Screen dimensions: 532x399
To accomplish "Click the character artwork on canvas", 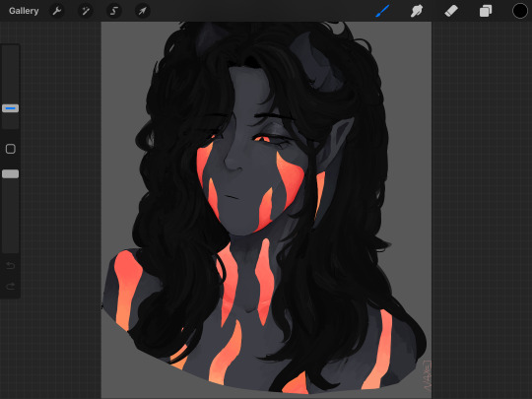I will click(265, 207).
